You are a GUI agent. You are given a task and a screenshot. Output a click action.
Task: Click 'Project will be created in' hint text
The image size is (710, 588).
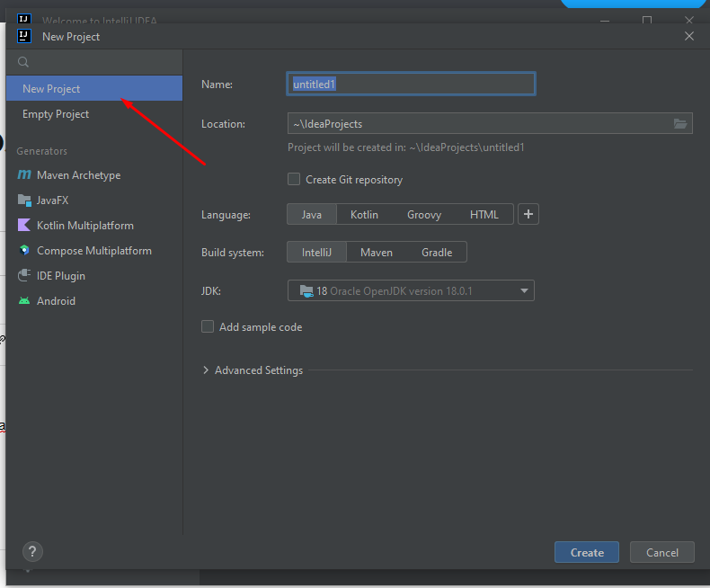[405, 147]
